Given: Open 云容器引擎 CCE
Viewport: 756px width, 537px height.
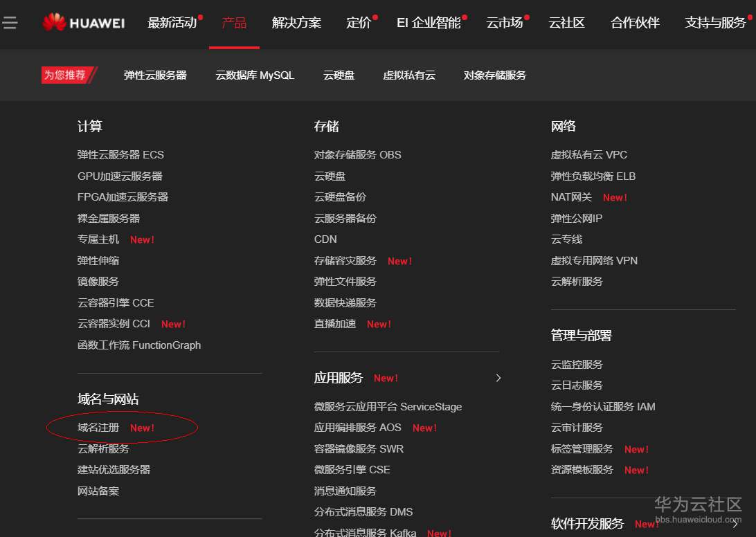Looking at the screenshot, I should click(116, 302).
